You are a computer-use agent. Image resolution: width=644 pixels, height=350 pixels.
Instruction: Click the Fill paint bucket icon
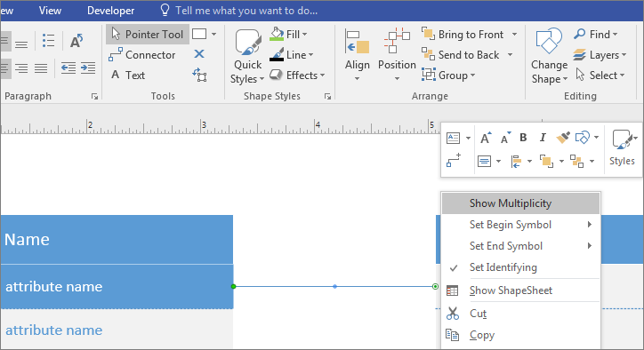277,34
